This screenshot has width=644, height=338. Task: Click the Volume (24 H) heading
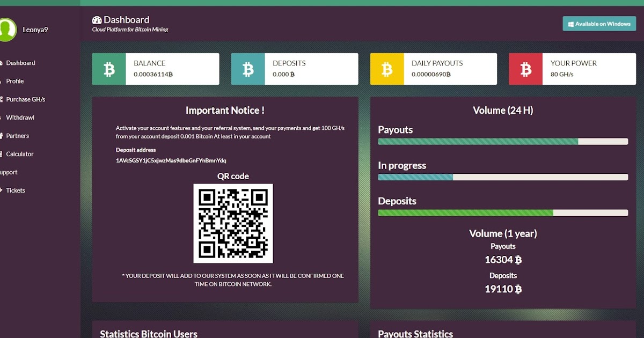pos(503,111)
